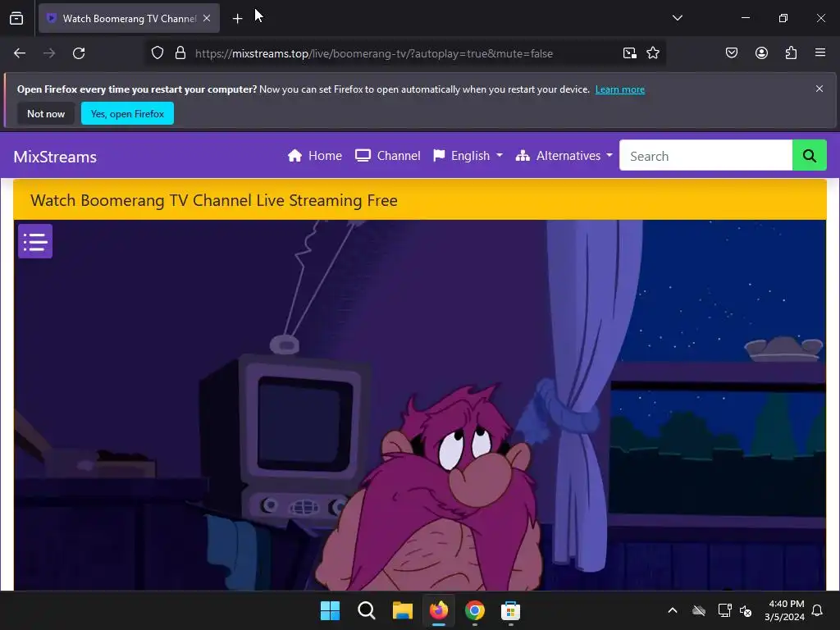Open the Channel nav item
Screen dimensions: 840x630
tap(388, 156)
